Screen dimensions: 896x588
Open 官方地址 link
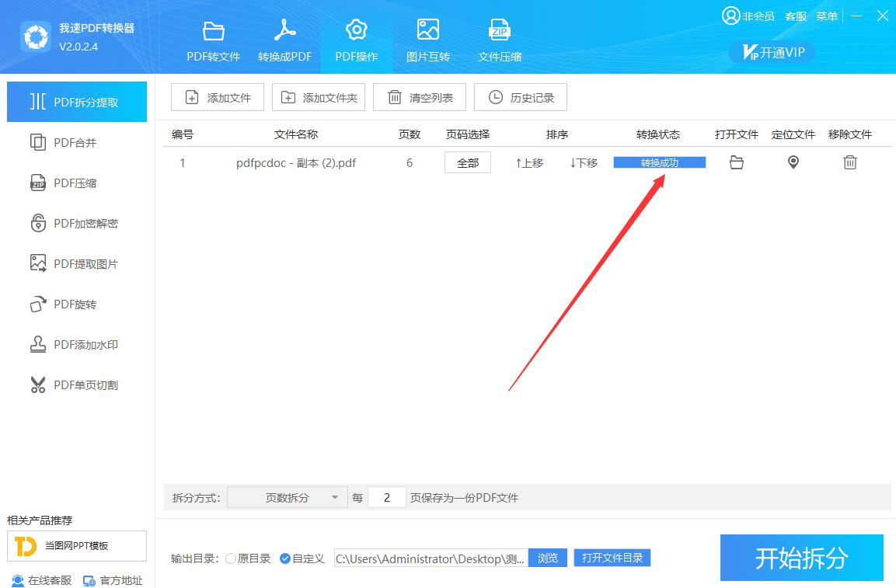coord(113,580)
